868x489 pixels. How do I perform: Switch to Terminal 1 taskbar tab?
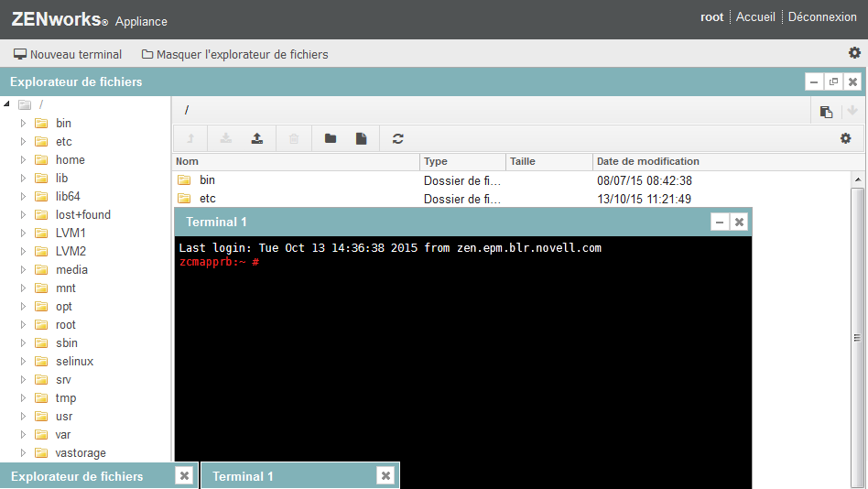pos(243,476)
